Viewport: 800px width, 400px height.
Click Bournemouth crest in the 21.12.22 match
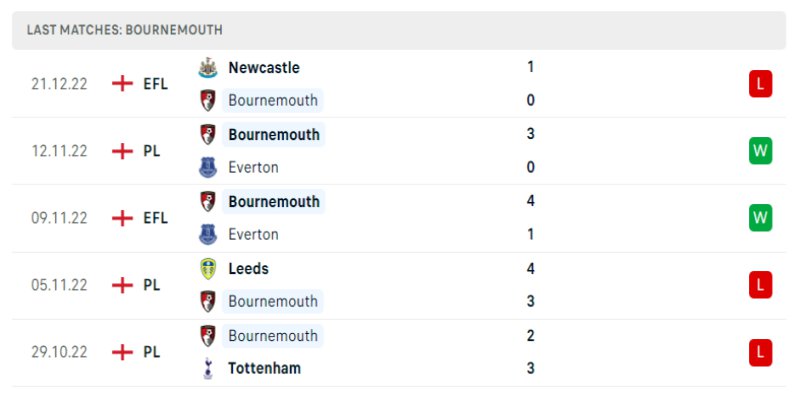(x=208, y=100)
